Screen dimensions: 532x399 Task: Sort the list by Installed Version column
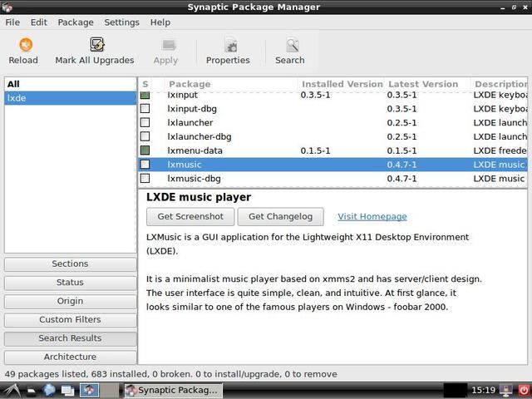point(342,84)
